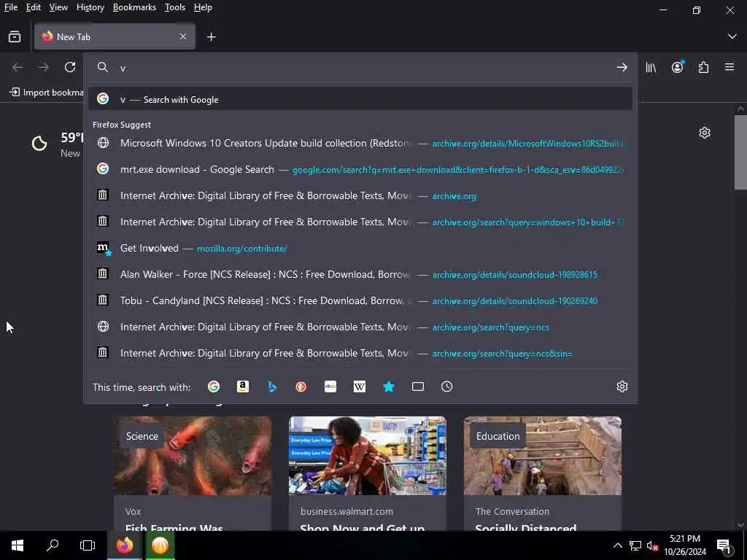Click the Import bookmarks button

click(47, 93)
